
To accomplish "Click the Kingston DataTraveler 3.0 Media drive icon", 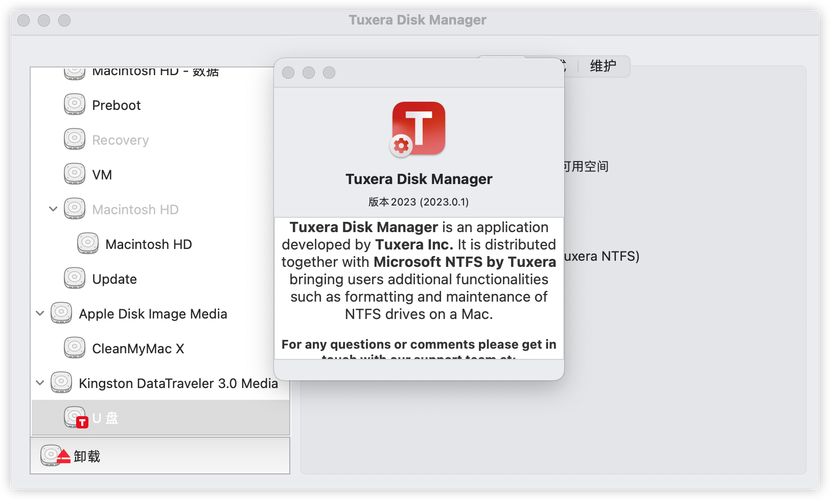I will 61,383.
